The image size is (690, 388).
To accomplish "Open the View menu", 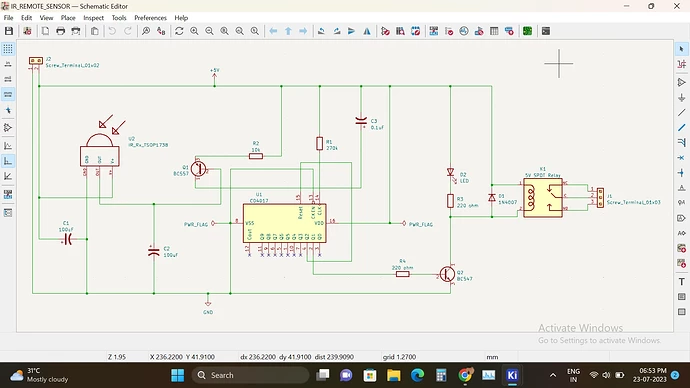I will (x=46, y=18).
